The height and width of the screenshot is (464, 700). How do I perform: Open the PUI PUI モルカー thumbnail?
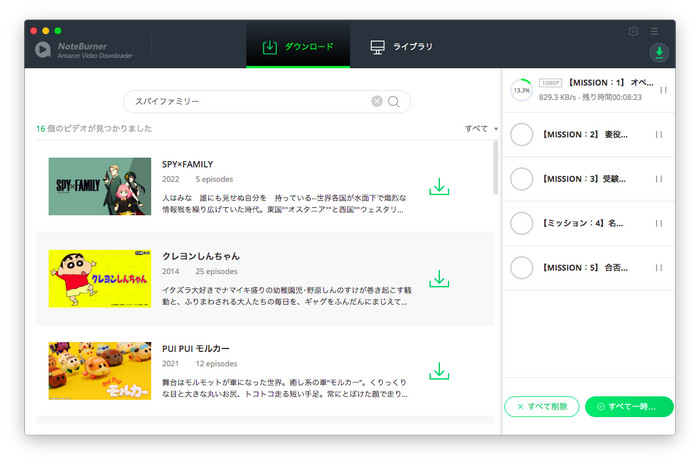(100, 371)
